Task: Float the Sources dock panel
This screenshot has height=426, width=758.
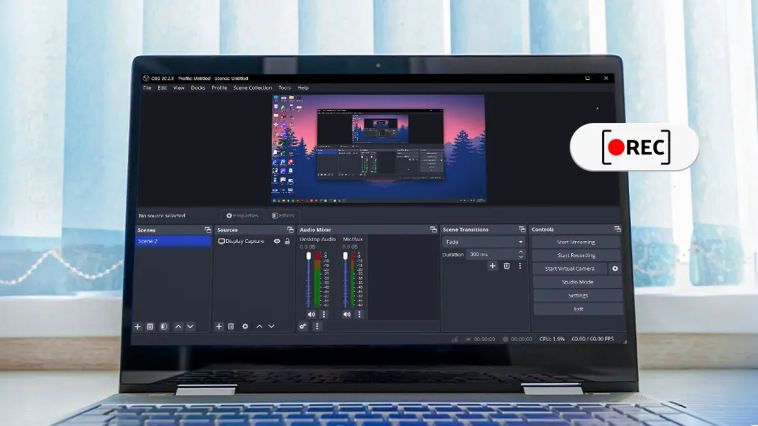Action: coord(290,230)
